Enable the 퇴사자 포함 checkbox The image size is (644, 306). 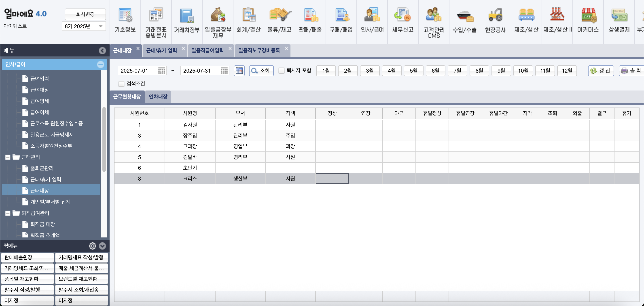click(282, 71)
